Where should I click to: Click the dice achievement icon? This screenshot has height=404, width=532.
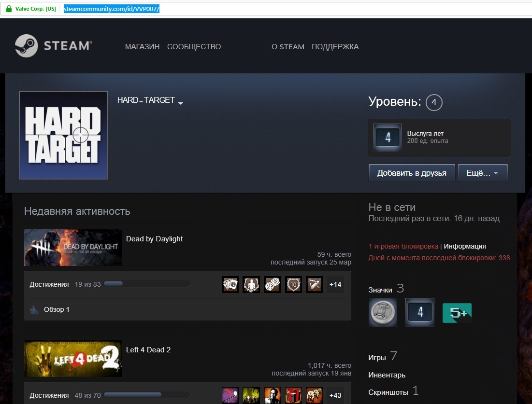[272, 284]
